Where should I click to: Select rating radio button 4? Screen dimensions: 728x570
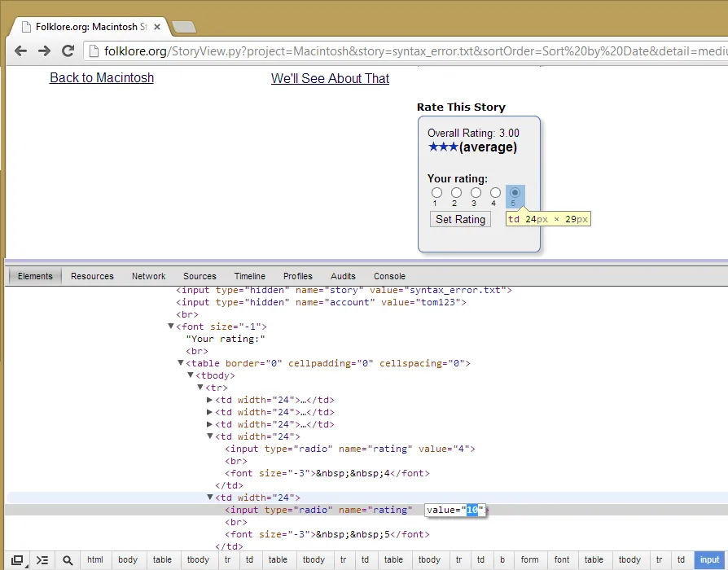pos(495,193)
